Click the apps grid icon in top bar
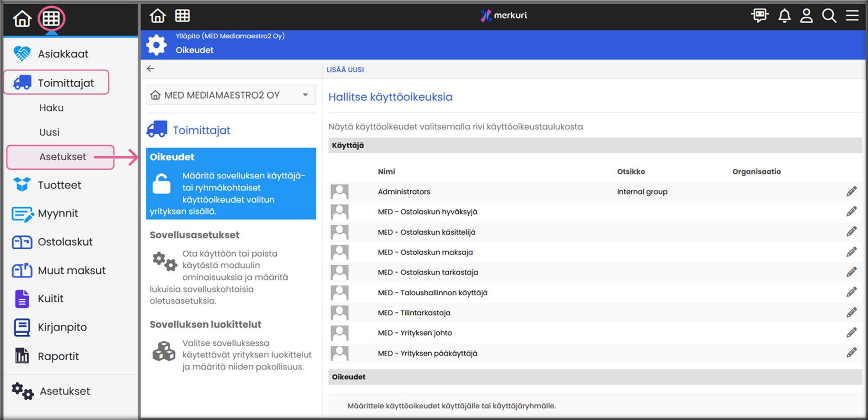This screenshot has width=868, height=420. point(182,16)
